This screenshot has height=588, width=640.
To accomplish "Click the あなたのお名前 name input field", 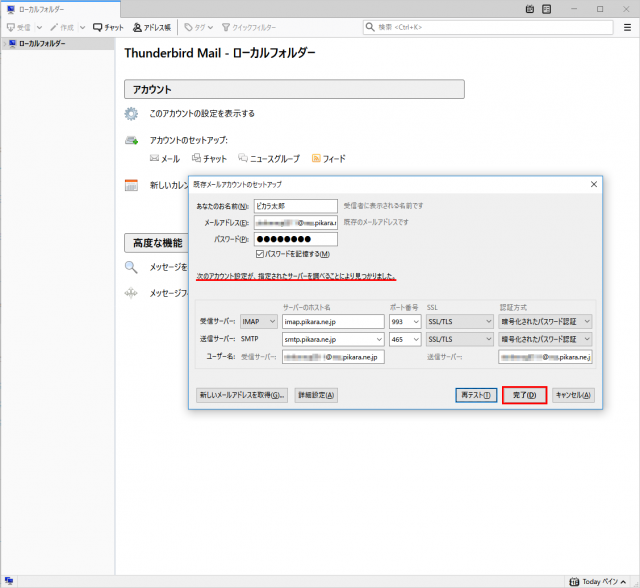I will click(295, 206).
